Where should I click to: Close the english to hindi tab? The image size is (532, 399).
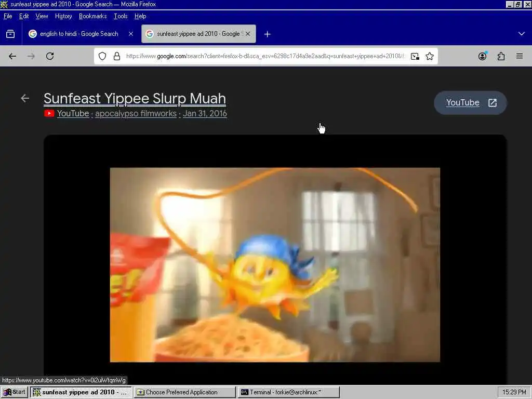pos(131,34)
